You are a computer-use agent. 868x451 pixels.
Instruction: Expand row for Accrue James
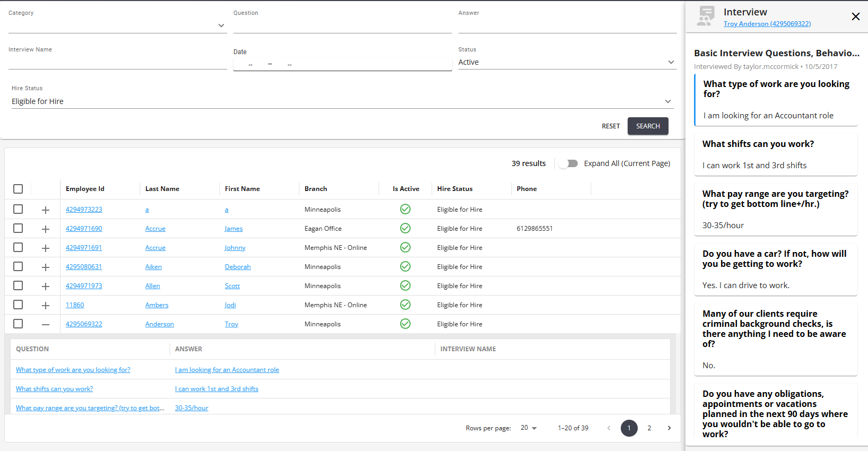tap(46, 229)
